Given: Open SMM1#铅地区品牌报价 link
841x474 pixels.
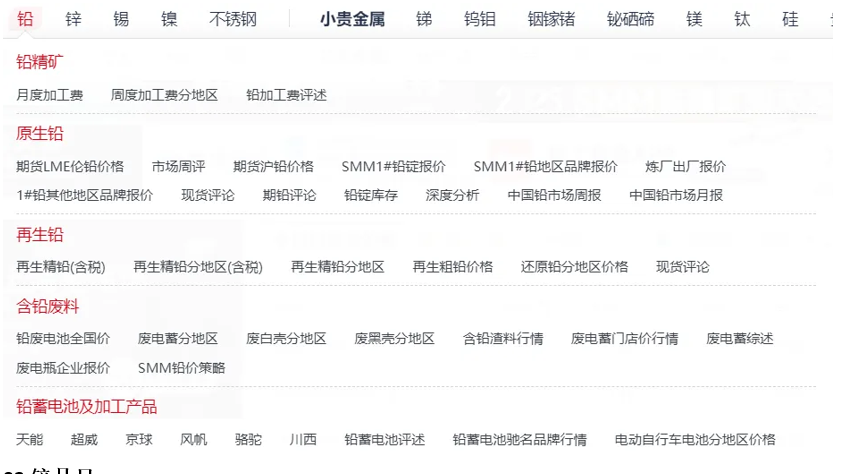Looking at the screenshot, I should pyautogui.click(x=545, y=167).
